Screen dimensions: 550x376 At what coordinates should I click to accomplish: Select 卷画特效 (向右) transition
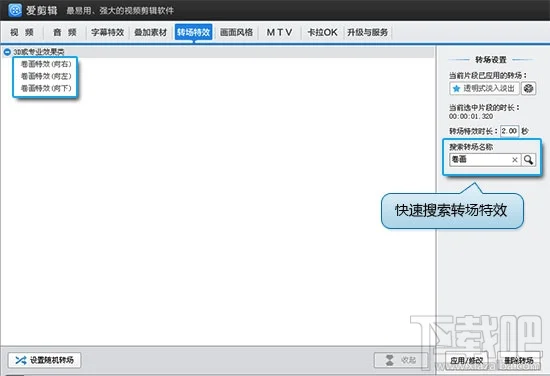tap(46, 64)
